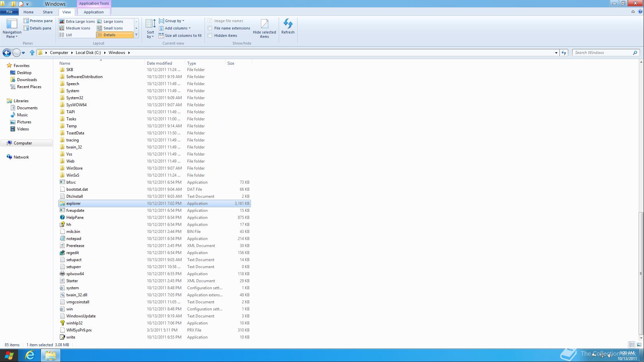Toggle the Preview pane
This screenshot has width=644, height=362.
tap(38, 21)
